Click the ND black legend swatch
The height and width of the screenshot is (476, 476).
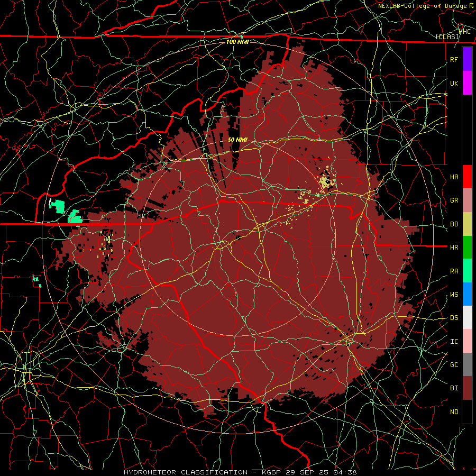pos(467,411)
